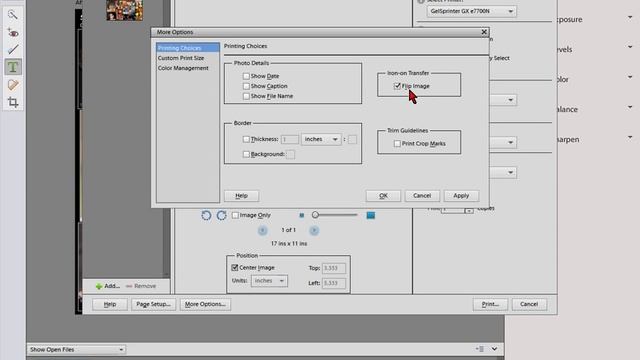Click More Options button in Print dialog
Screen dimensions: 640x360
click(205, 304)
